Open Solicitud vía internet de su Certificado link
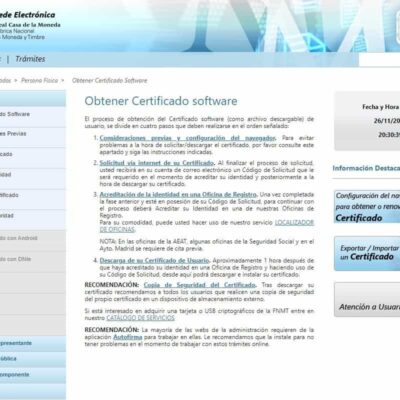 pyautogui.click(x=157, y=163)
